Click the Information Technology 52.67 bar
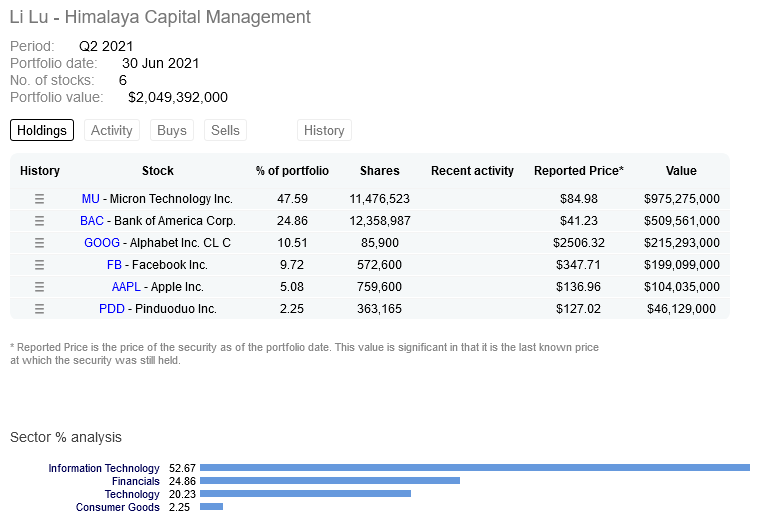The width and height of the screenshot is (757, 526). click(475, 468)
